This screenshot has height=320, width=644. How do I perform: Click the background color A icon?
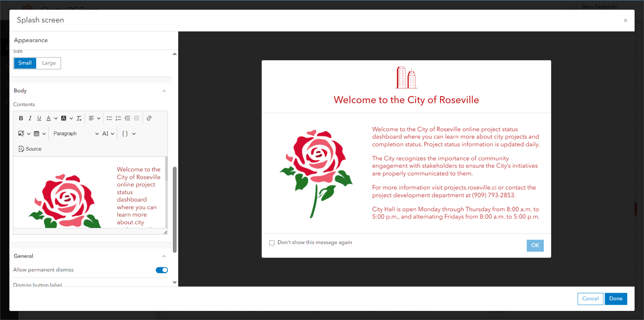click(x=64, y=118)
